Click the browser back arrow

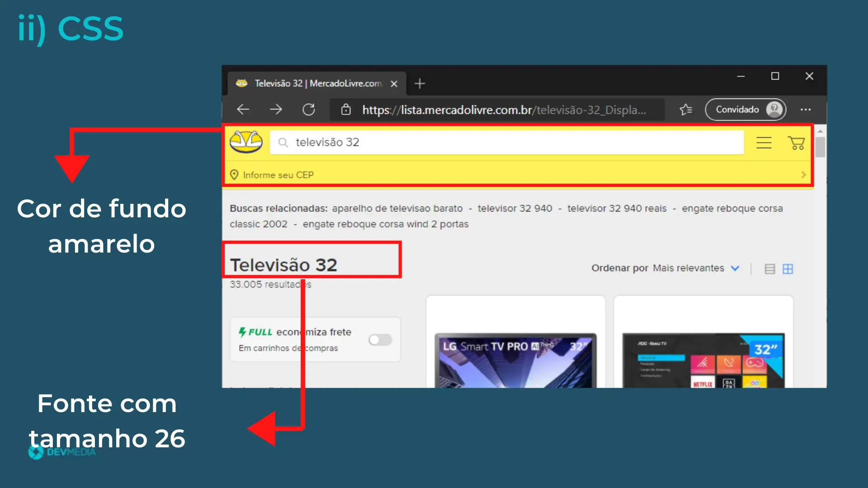tap(243, 109)
